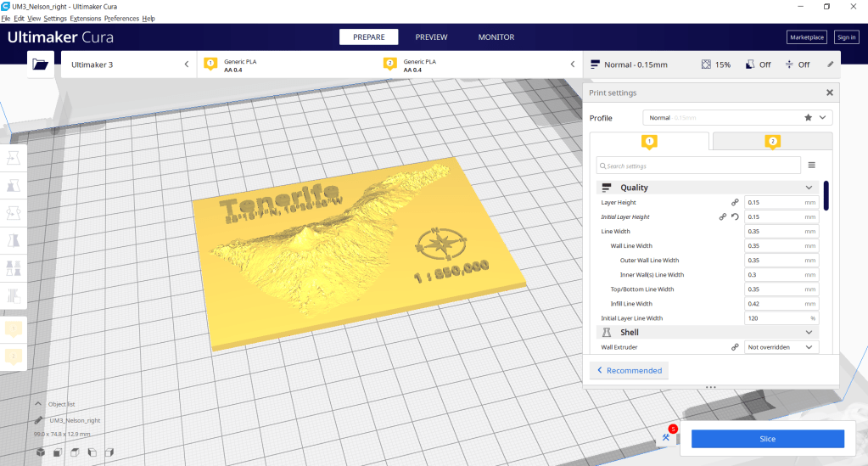Select extruder 1 button in left toolbar

click(14, 330)
